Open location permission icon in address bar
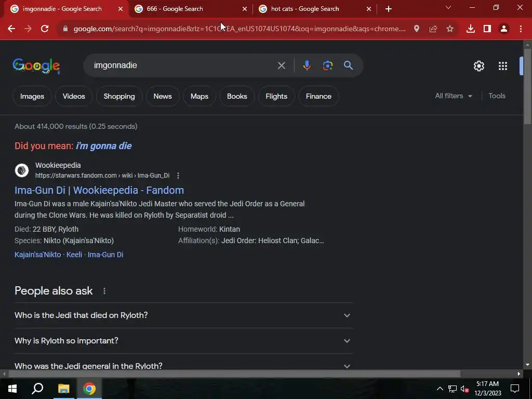Image resolution: width=532 pixels, height=399 pixels. (x=417, y=29)
